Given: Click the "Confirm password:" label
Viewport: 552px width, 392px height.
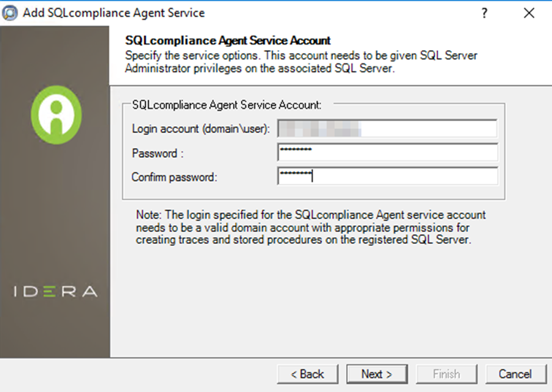Looking at the screenshot, I should 175,177.
